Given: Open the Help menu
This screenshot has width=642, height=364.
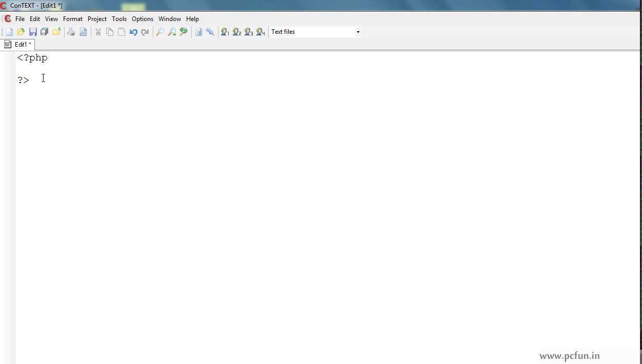Looking at the screenshot, I should [192, 19].
